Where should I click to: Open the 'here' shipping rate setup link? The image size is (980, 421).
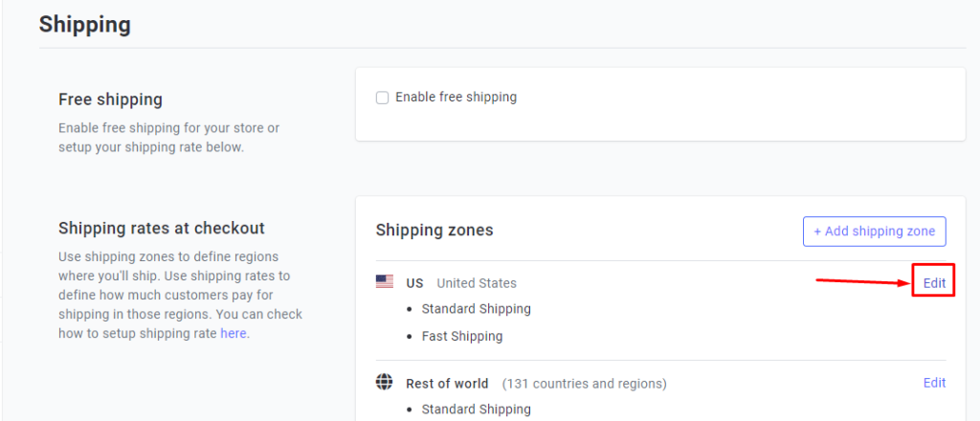234,333
